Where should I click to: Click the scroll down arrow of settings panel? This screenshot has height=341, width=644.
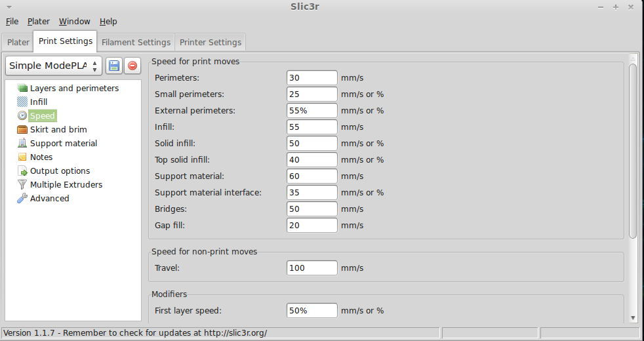click(x=633, y=317)
